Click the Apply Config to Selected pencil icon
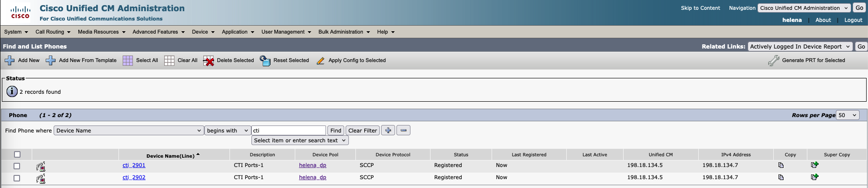The width and height of the screenshot is (868, 188). pyautogui.click(x=320, y=61)
